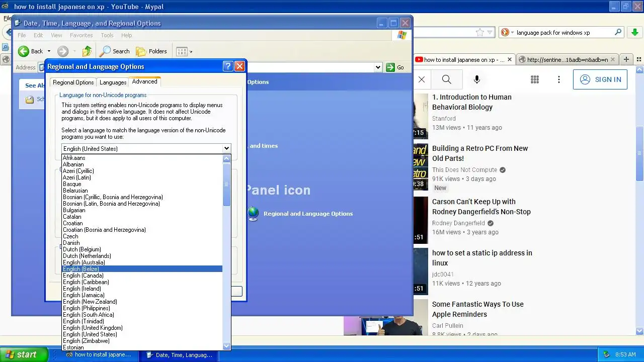This screenshot has width=644, height=362.
Task: Open the non-Unicode language combo box
Action: click(146, 148)
